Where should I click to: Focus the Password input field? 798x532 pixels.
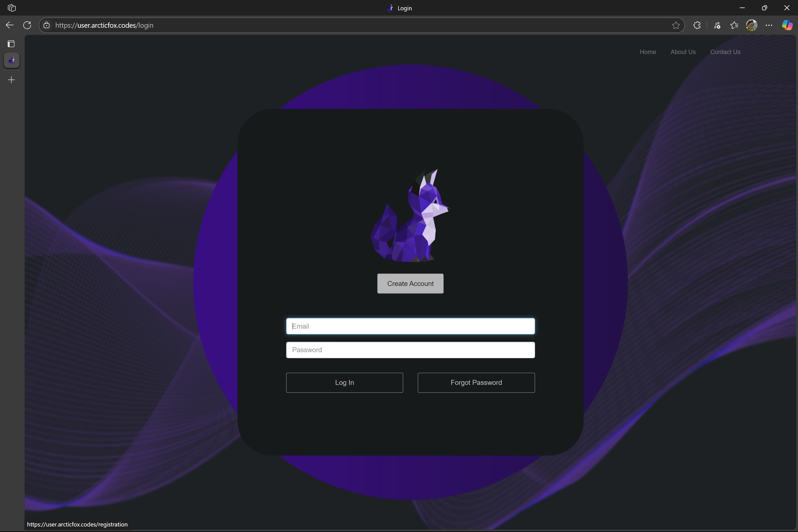click(x=410, y=350)
